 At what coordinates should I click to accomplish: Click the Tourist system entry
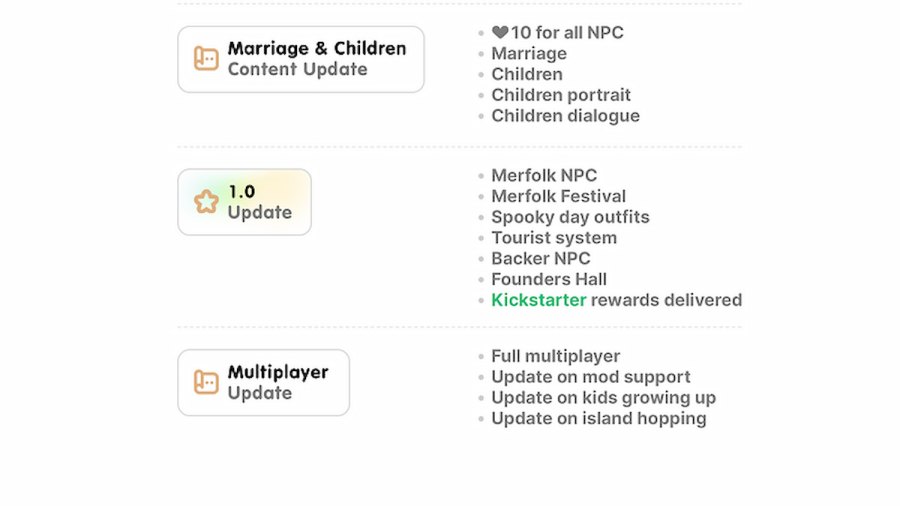pyautogui.click(x=554, y=238)
